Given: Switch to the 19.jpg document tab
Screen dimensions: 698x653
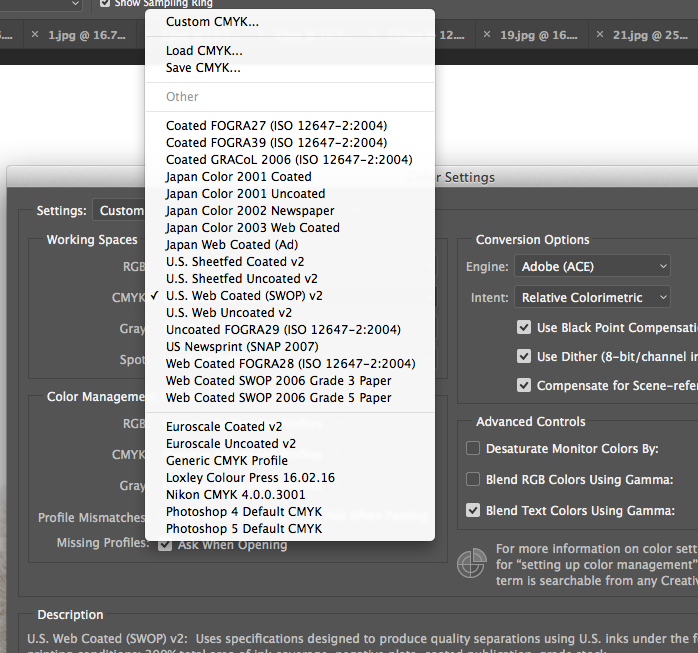Looking at the screenshot, I should point(538,34).
